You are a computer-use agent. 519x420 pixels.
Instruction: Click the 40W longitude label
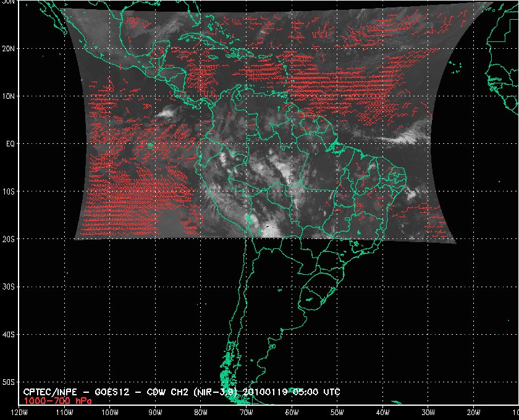click(382, 413)
